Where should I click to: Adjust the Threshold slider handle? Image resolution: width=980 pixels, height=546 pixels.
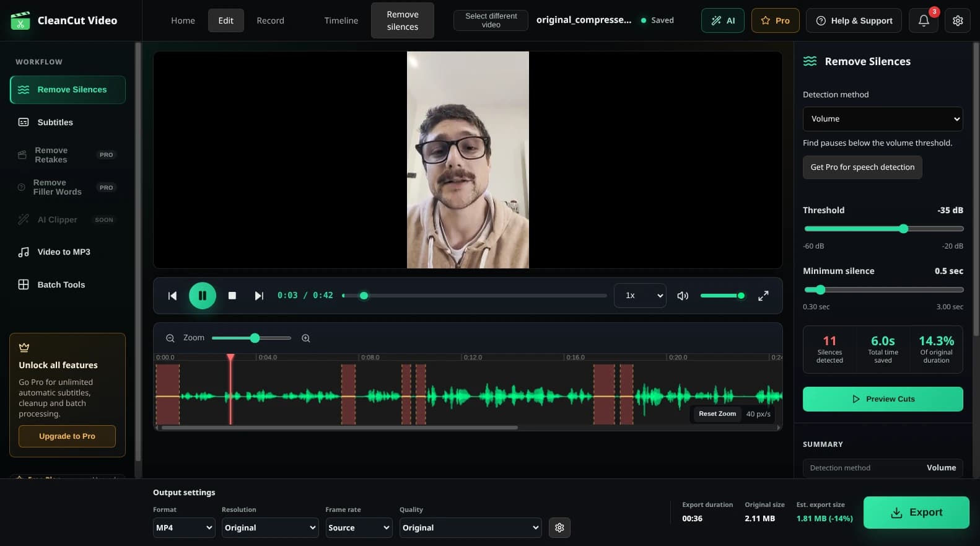click(x=903, y=229)
